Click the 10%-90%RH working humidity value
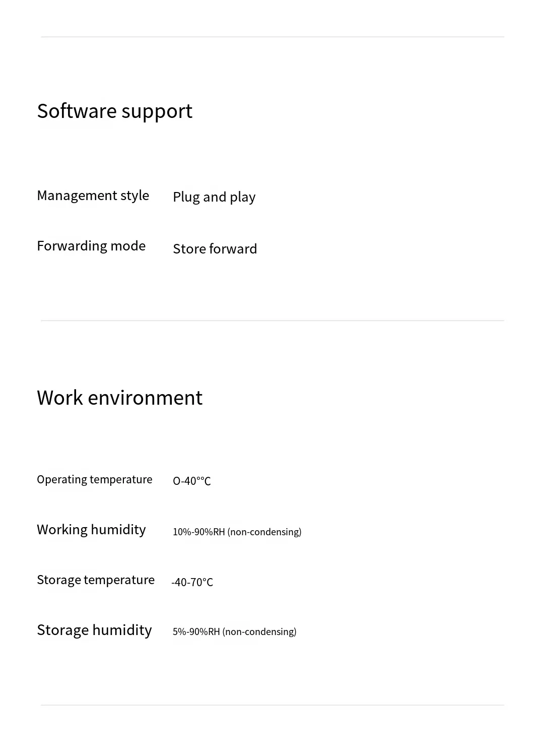The image size is (544, 756). click(198, 532)
